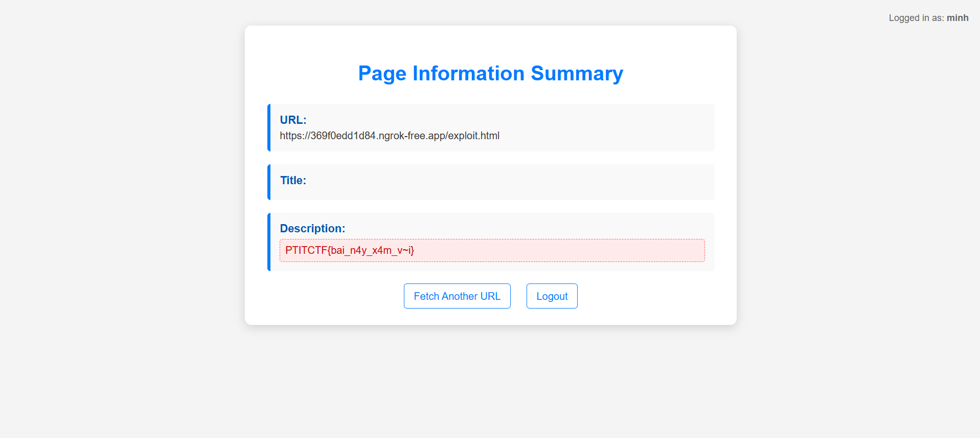This screenshot has width=980, height=438.
Task: Click the Page Information Summary heading
Action: tap(490, 74)
